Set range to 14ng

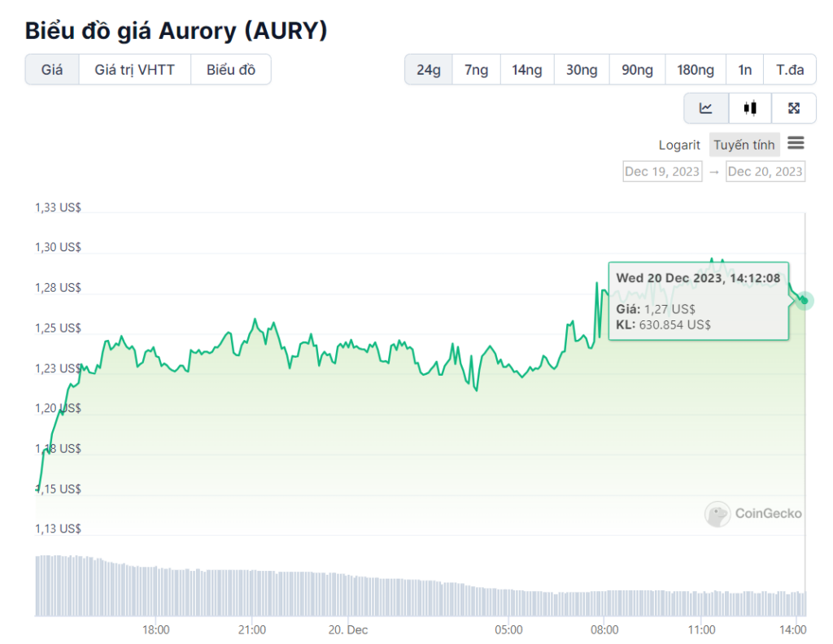point(527,70)
